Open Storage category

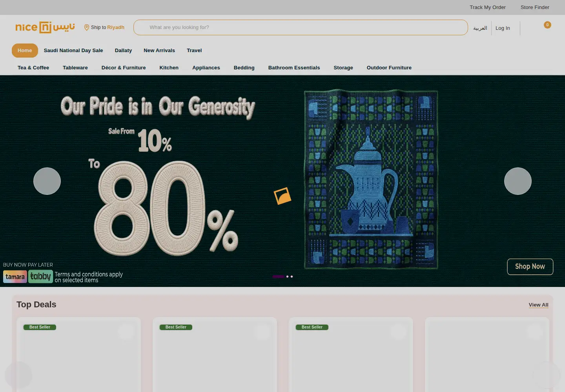(343, 68)
